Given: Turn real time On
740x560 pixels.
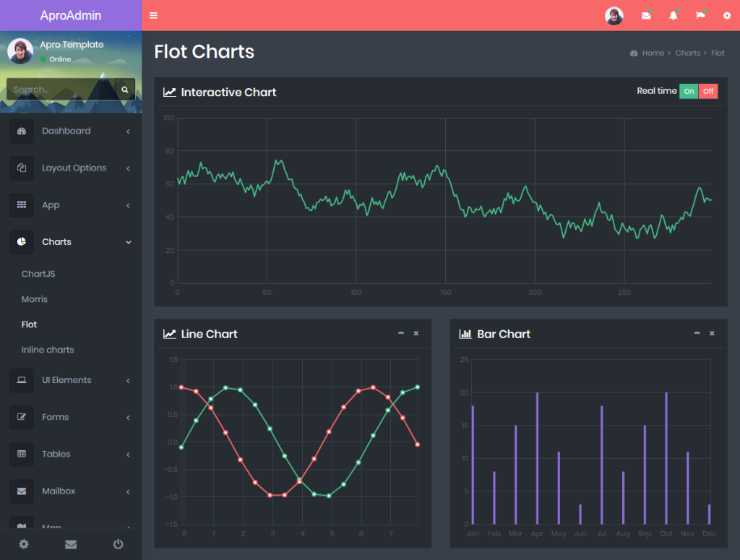Looking at the screenshot, I should point(689,91).
